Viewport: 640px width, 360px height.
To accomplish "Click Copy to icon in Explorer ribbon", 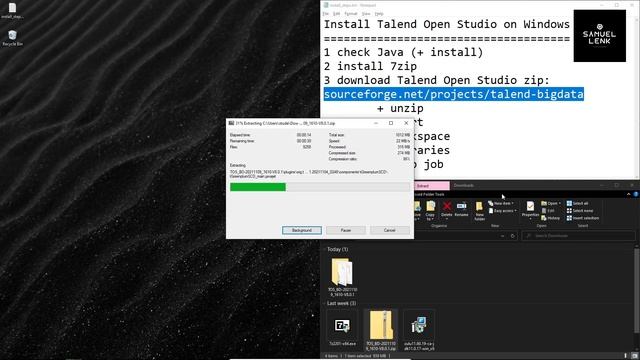I will click(430, 210).
